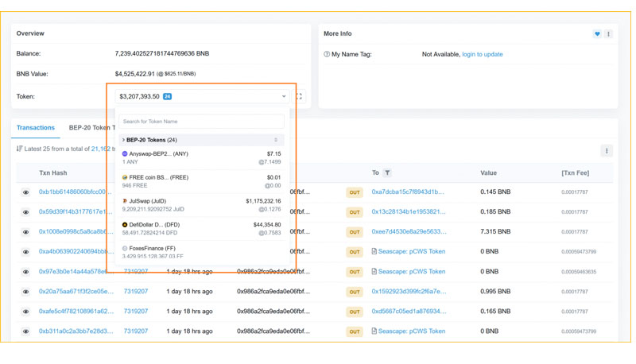Screen dimensions: 636x364
Task: Open transaction hash 0xb311a0c2a3bb7e28d3
Action: click(x=76, y=331)
